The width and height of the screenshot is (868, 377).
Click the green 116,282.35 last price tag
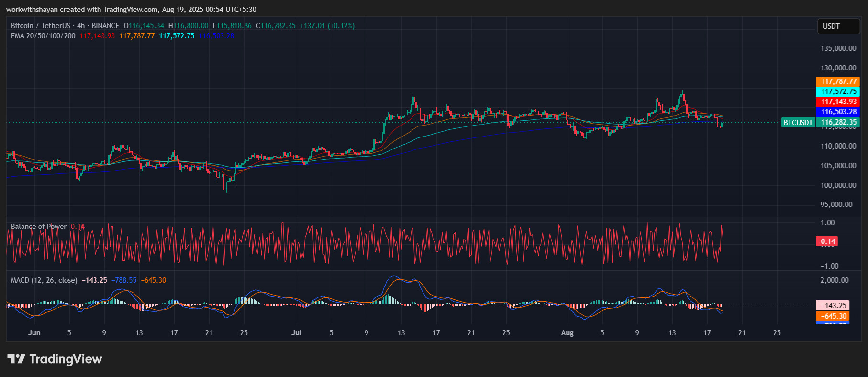point(837,122)
